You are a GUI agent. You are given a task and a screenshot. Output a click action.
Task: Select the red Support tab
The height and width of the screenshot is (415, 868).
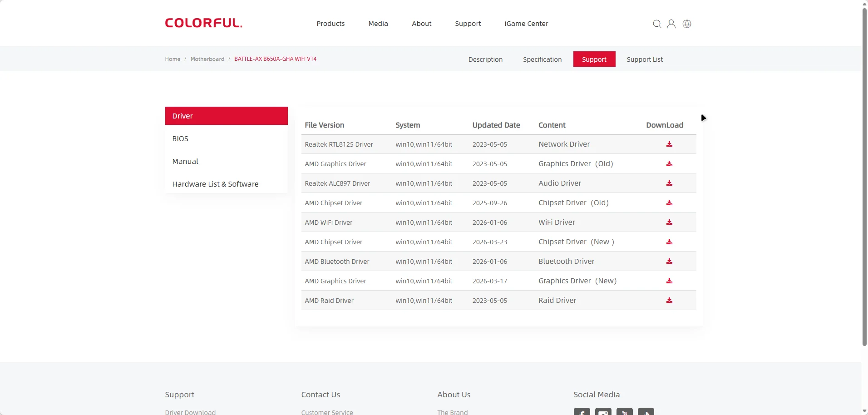594,59
